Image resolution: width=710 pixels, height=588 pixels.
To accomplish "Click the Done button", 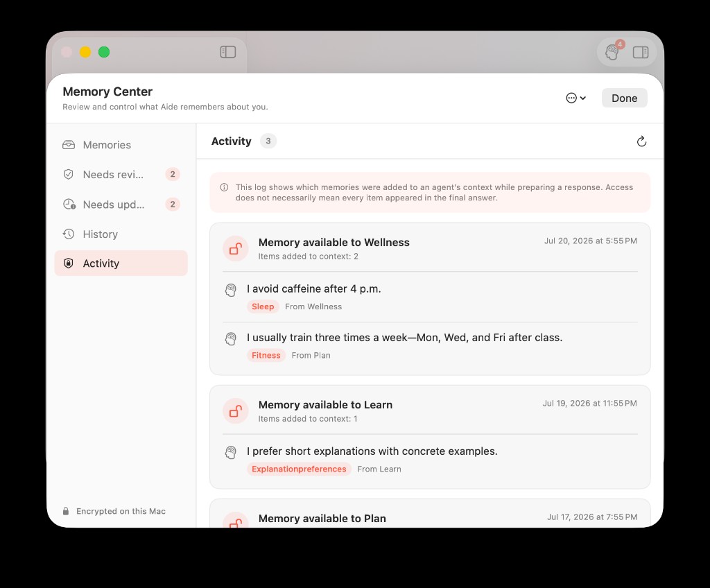I will point(625,98).
